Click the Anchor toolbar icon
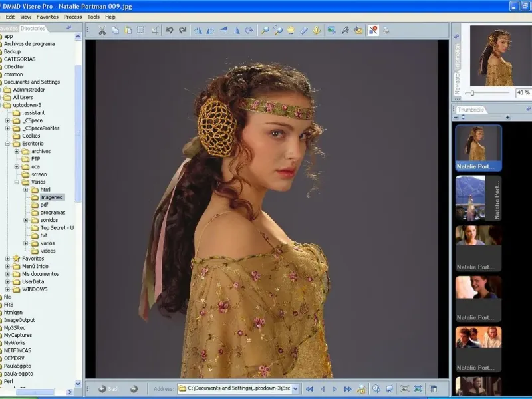This screenshot has width=532, height=399. [317, 31]
